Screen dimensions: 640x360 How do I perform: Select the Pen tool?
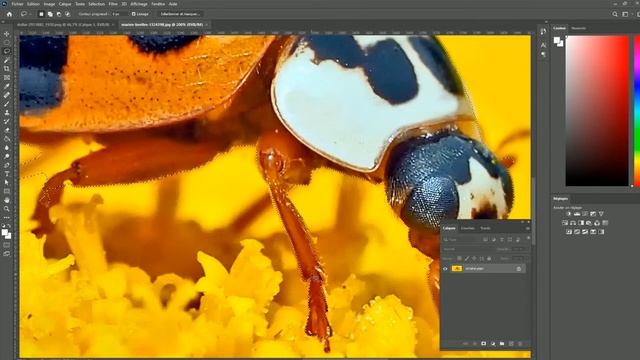point(7,165)
